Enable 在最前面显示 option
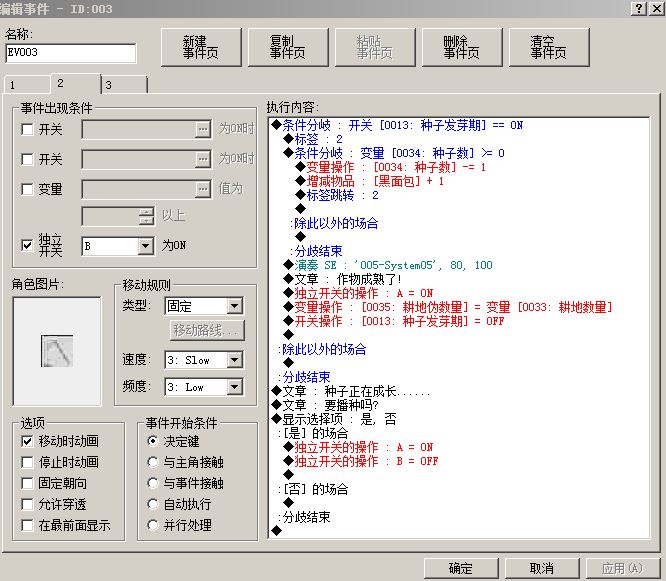The image size is (666, 581). point(27,525)
